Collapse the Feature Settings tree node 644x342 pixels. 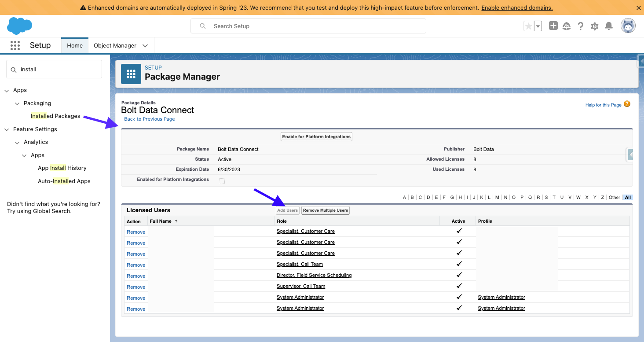pyautogui.click(x=7, y=129)
